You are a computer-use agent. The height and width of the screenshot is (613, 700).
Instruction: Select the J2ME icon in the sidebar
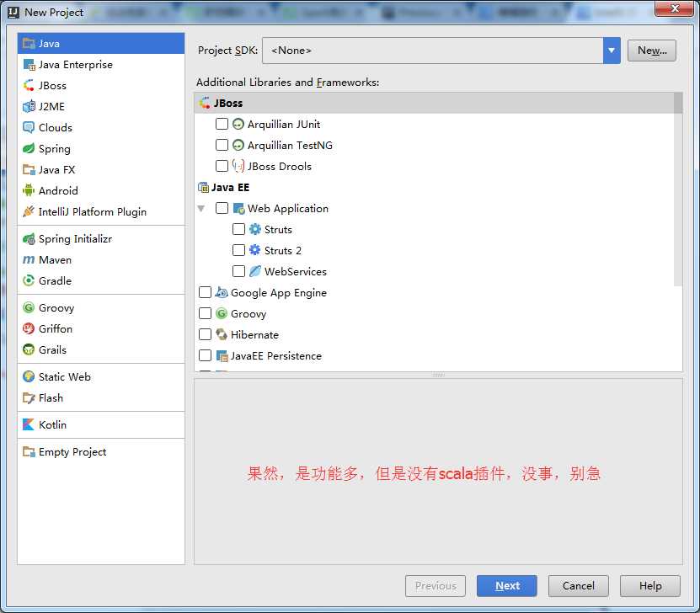pyautogui.click(x=29, y=106)
